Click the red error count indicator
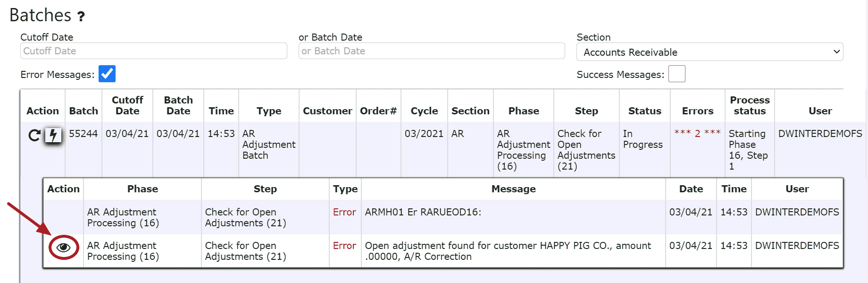Viewport: 868px width, 283px height. 698,133
